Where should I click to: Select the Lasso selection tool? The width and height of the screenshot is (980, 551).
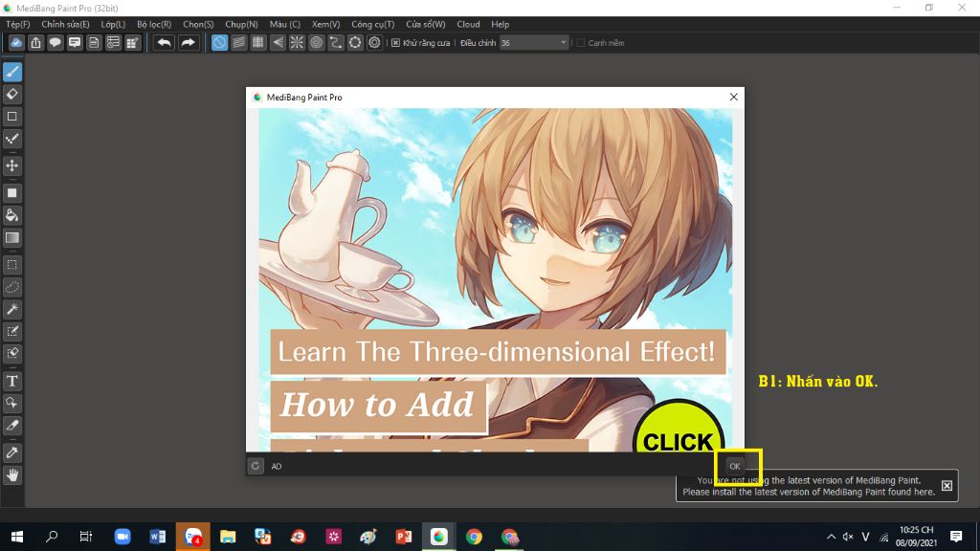(11, 287)
